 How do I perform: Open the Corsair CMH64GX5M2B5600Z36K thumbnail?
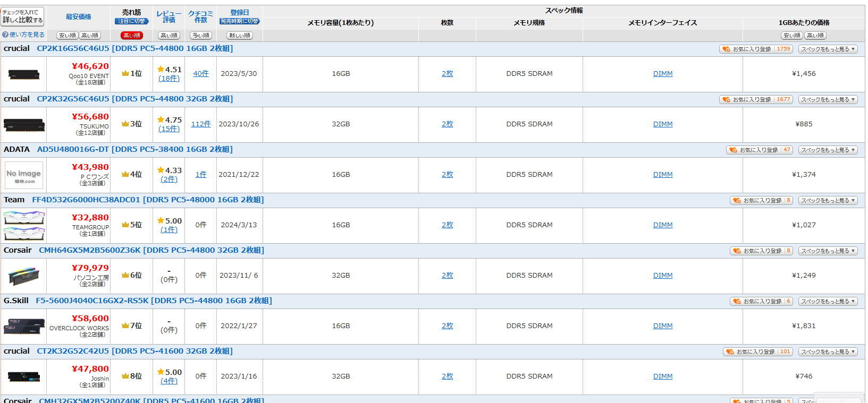24,276
